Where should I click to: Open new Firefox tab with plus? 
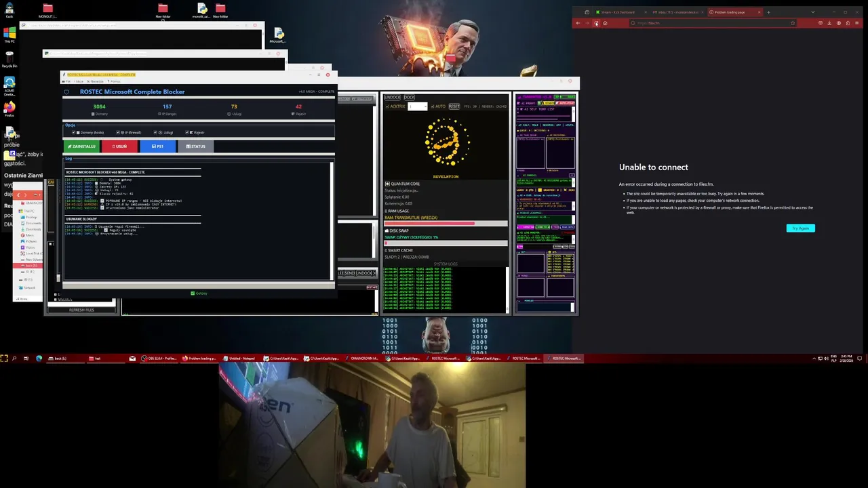point(768,12)
